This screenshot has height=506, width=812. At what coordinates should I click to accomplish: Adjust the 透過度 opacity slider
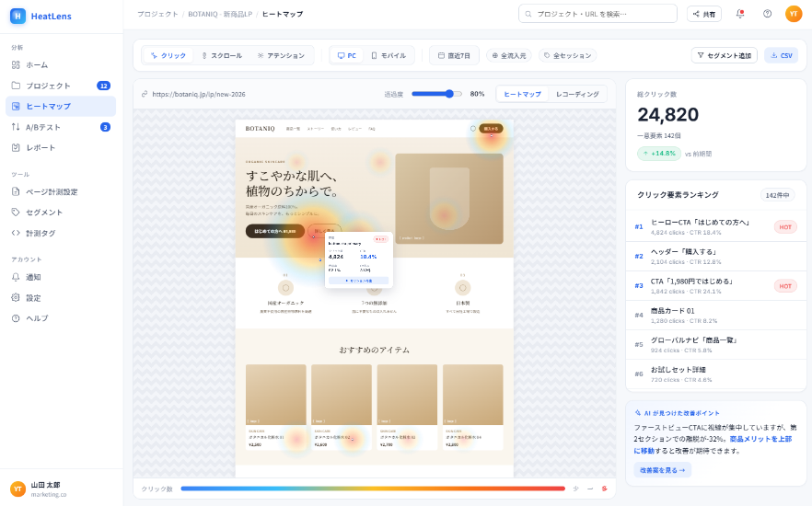click(x=436, y=94)
